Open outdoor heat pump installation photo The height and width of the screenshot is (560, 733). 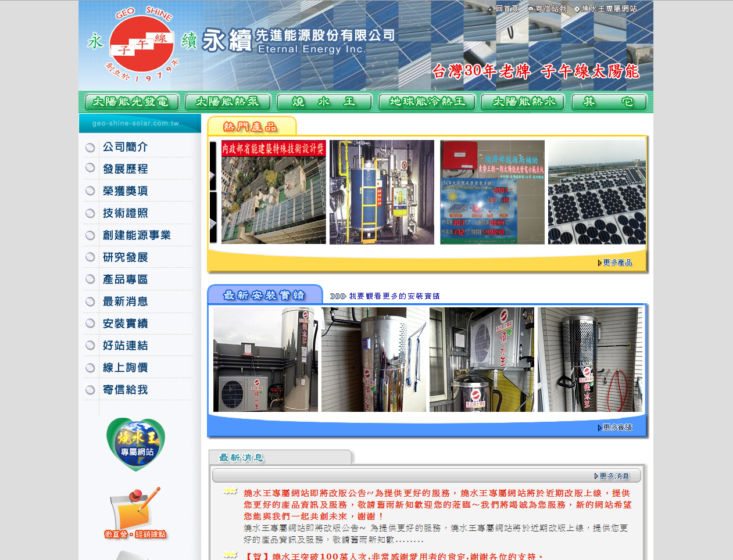[266, 360]
